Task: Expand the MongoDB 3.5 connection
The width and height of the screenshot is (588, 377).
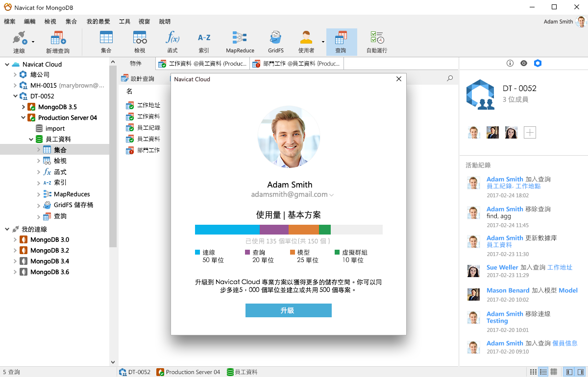Action: click(x=23, y=107)
